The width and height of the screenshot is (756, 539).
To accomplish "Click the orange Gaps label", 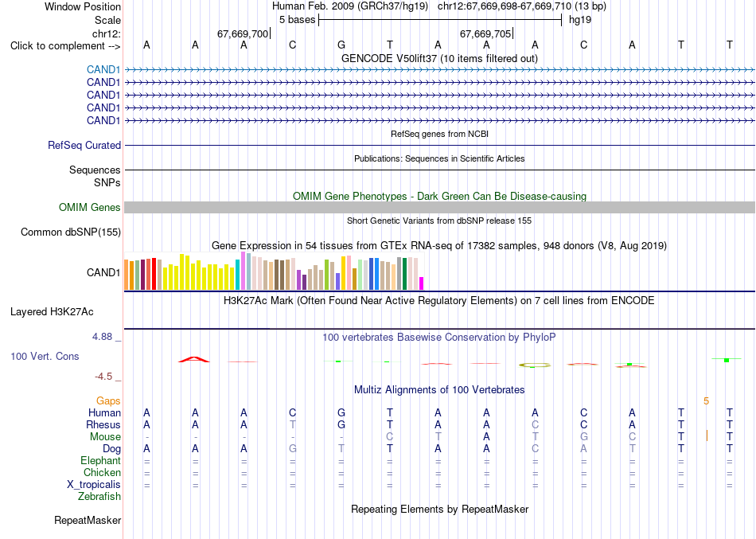I will [x=108, y=401].
